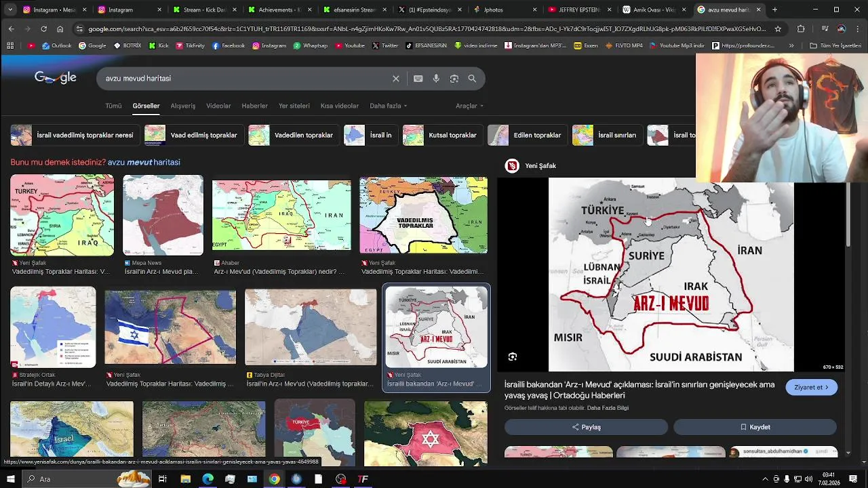Search by image with the Lens icon
This screenshot has width=868, height=488.
(454, 79)
